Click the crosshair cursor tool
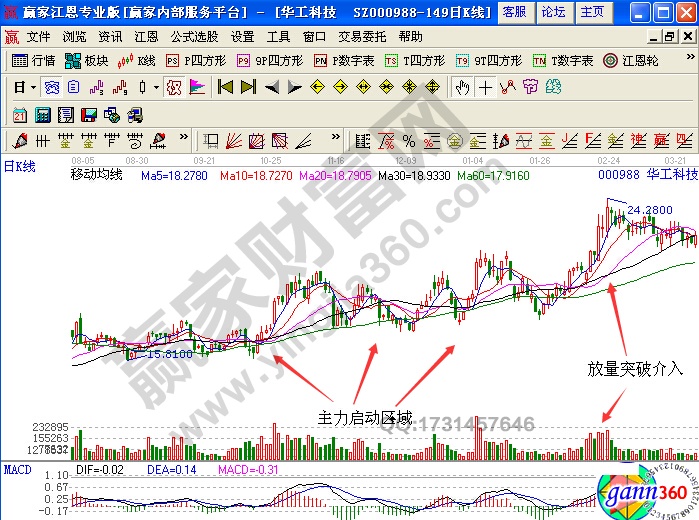699x520 pixels. (x=485, y=87)
